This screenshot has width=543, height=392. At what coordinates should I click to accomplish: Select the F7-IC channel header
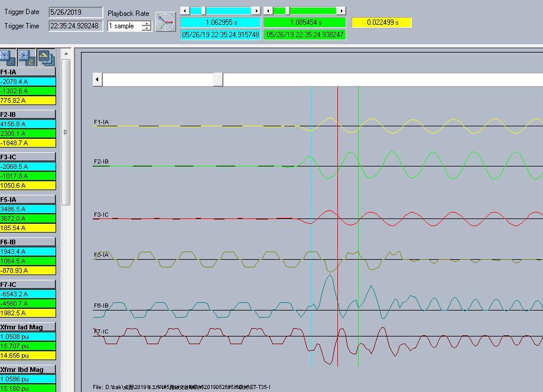(28, 285)
